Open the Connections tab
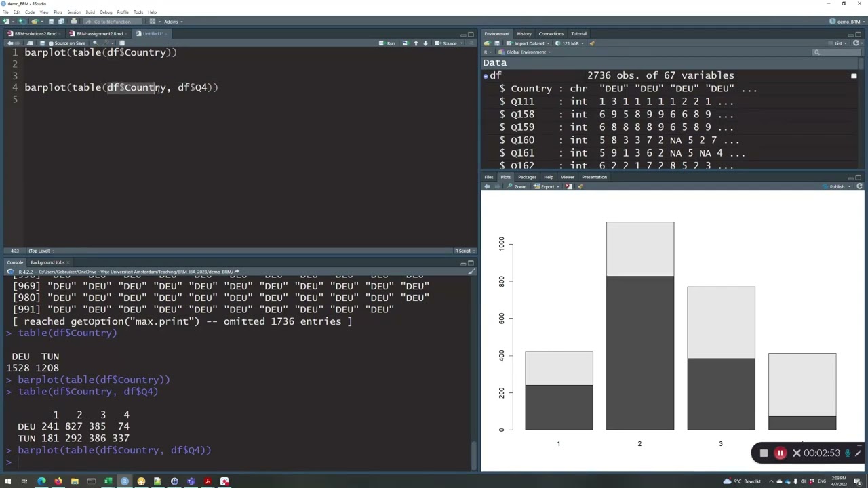Image resolution: width=868 pixels, height=488 pixels. pos(551,34)
